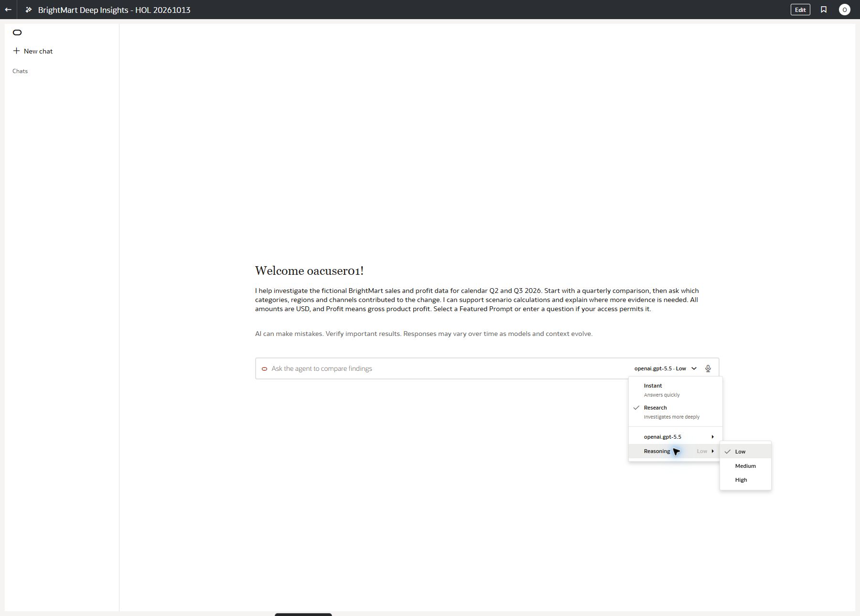Click the Chats section label
This screenshot has width=860, height=616.
point(20,71)
